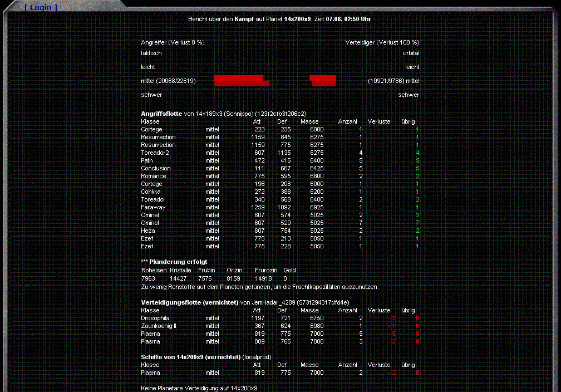This screenshot has height=392, width=561.
Task: Click the Angreifer (Verlust 0 %) label
Action: pyautogui.click(x=173, y=42)
